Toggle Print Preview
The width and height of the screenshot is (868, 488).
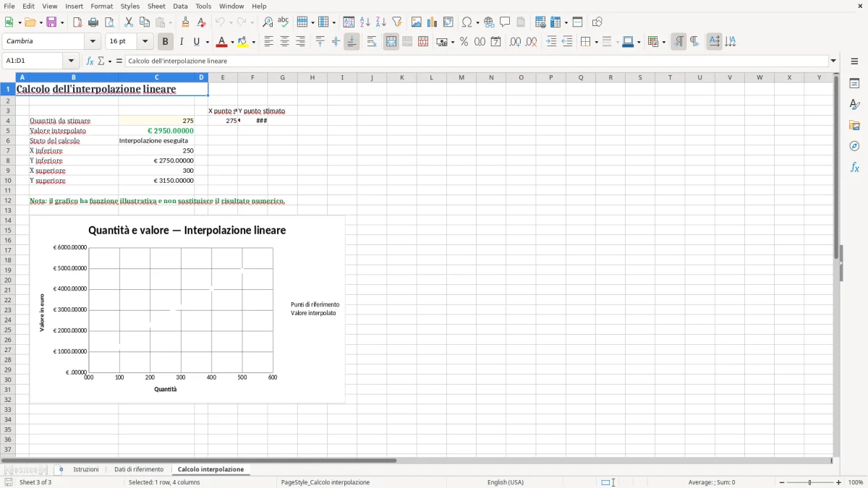pyautogui.click(x=109, y=22)
